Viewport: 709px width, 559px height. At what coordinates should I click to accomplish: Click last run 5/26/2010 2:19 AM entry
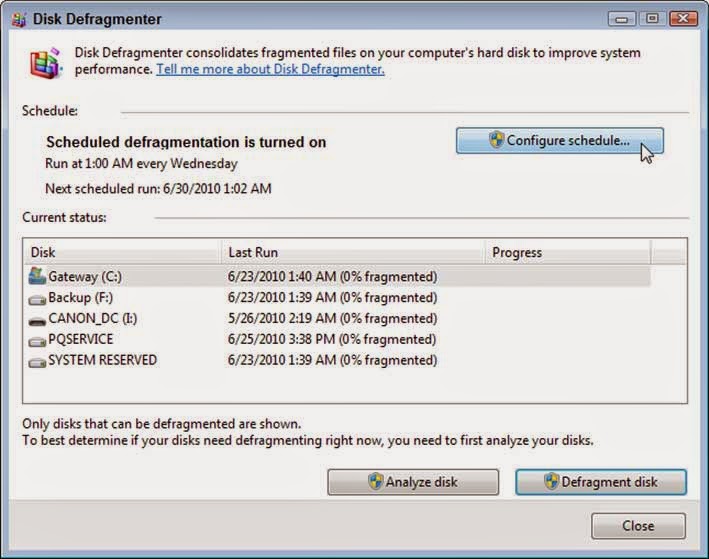tap(332, 318)
